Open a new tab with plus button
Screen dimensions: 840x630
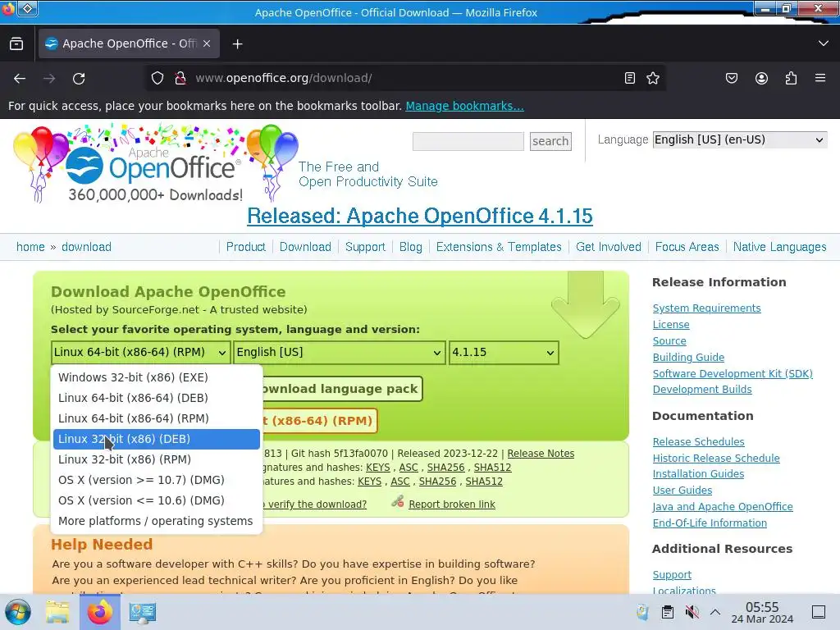(x=237, y=44)
